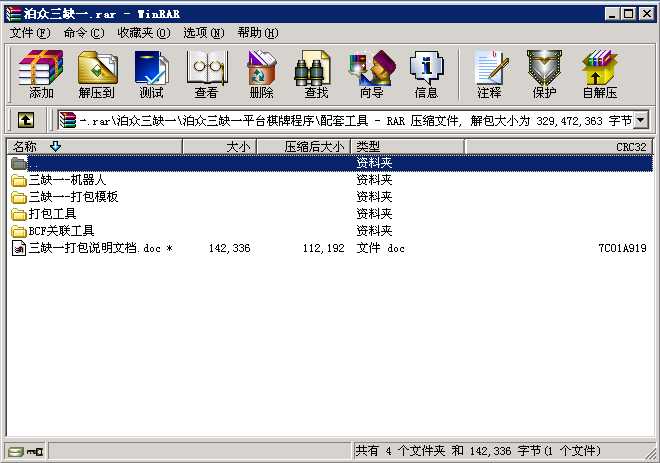Open the 命令(C) menu
This screenshot has width=660, height=463.
(x=84, y=33)
